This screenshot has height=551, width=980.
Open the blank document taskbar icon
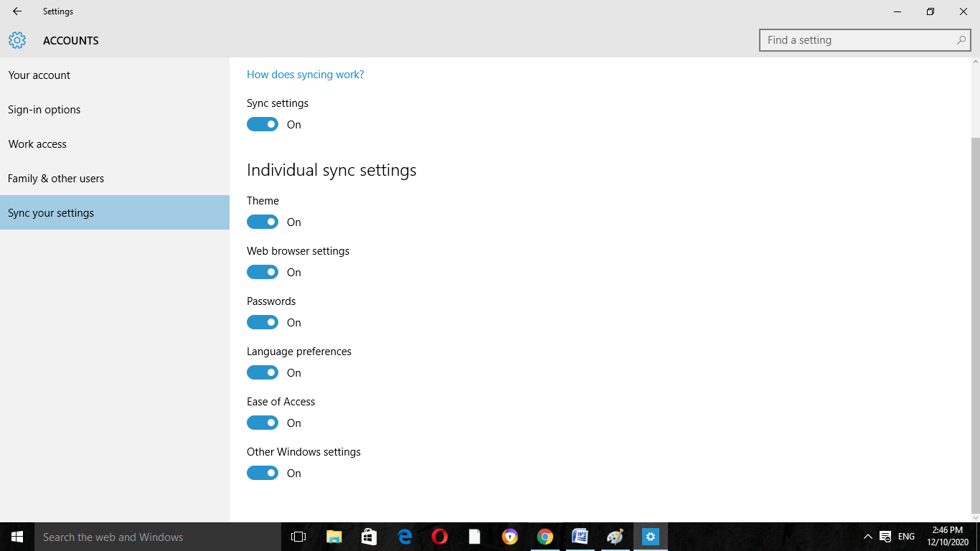pos(475,537)
